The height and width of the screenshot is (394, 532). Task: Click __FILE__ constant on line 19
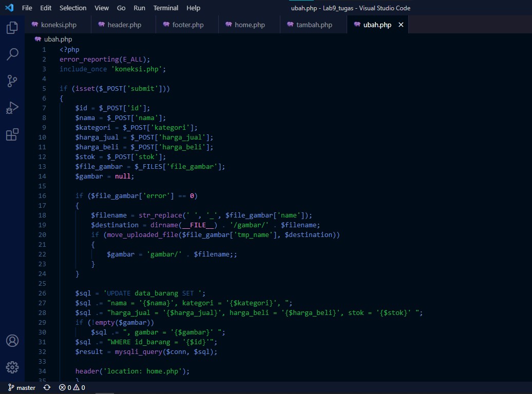coord(198,225)
